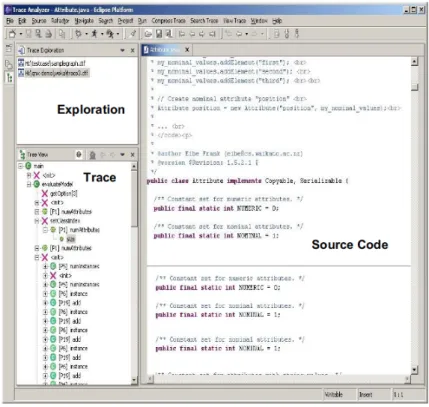Viewport: 429px width, 407px height.
Task: Open the Compare Trace menu
Action: [x=168, y=21]
